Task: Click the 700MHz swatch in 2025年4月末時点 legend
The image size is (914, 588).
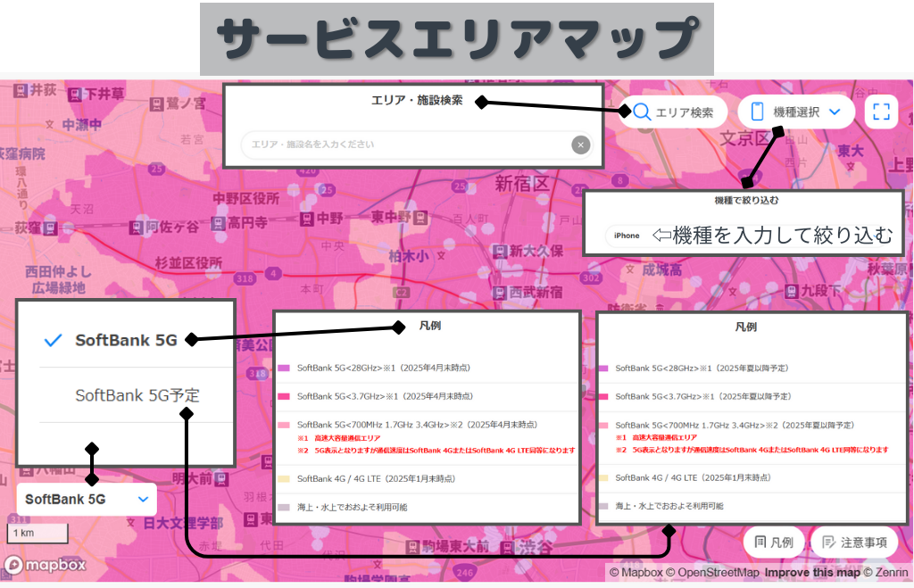Action: [x=284, y=426]
